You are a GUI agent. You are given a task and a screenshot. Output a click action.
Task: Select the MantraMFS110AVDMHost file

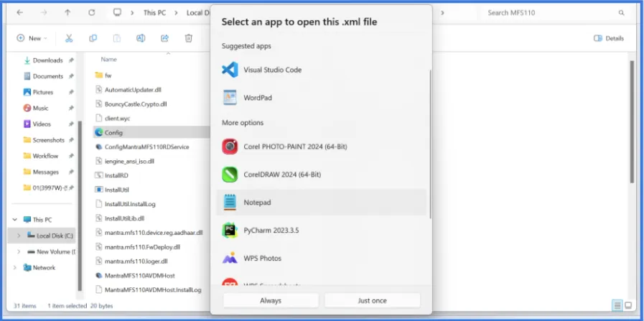click(x=140, y=275)
